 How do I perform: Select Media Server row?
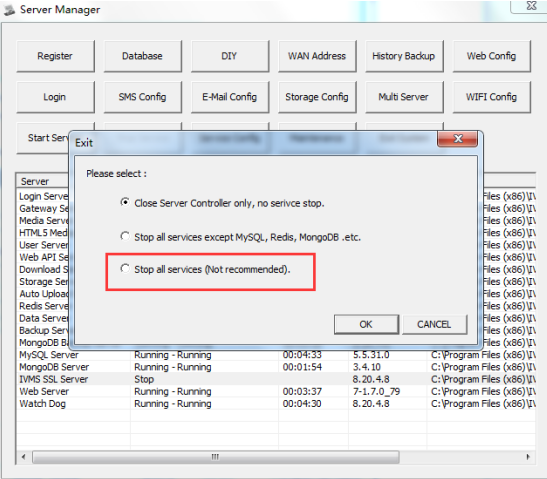pyautogui.click(x=44, y=220)
